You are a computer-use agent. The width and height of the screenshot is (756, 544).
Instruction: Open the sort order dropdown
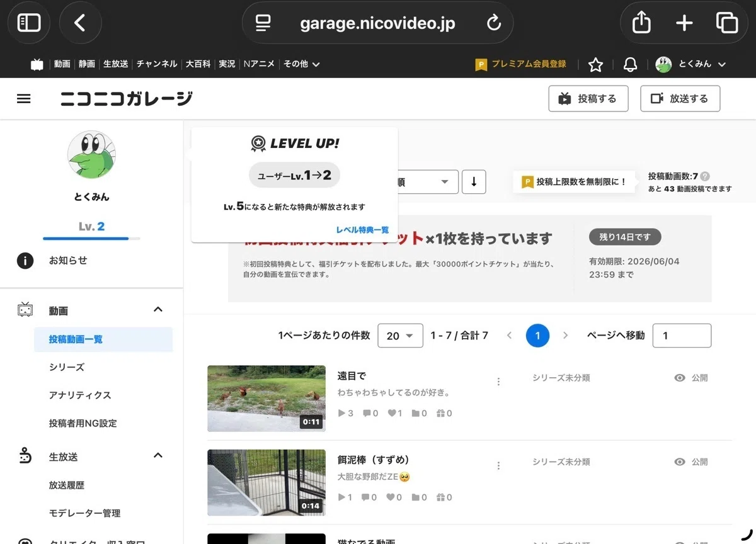tap(427, 182)
